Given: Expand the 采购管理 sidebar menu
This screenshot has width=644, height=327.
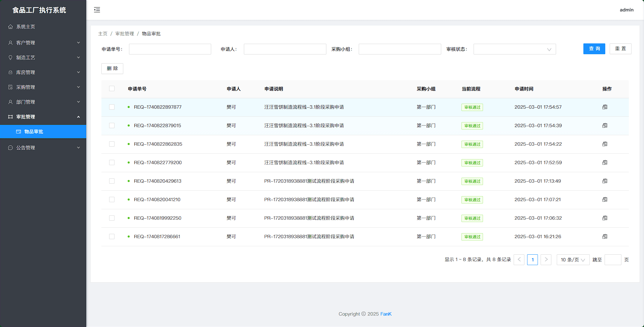Looking at the screenshot, I should 43,87.
